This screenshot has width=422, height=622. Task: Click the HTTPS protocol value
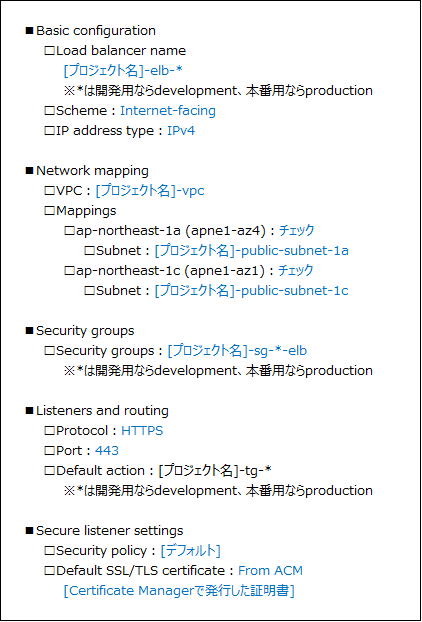(142, 431)
